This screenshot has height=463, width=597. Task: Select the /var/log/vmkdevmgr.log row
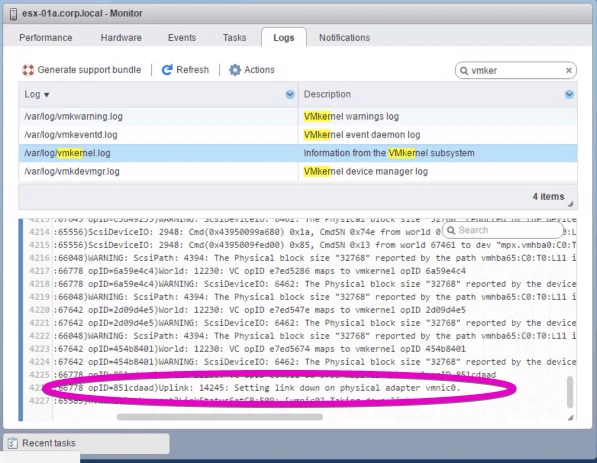click(298, 171)
